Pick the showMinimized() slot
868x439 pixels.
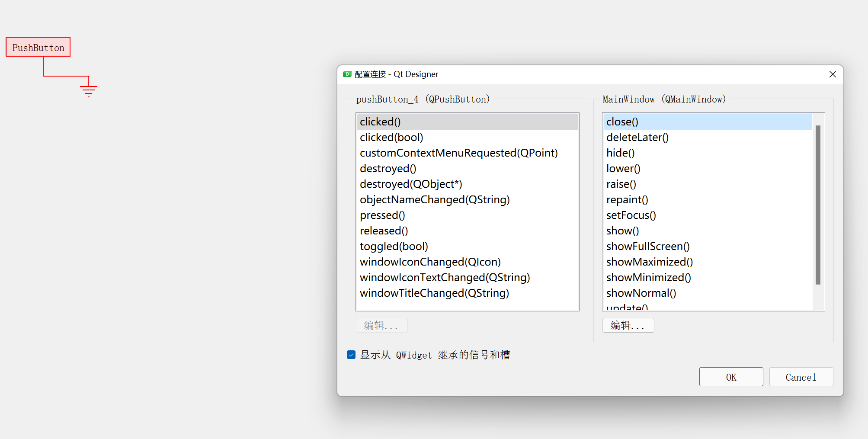click(648, 277)
